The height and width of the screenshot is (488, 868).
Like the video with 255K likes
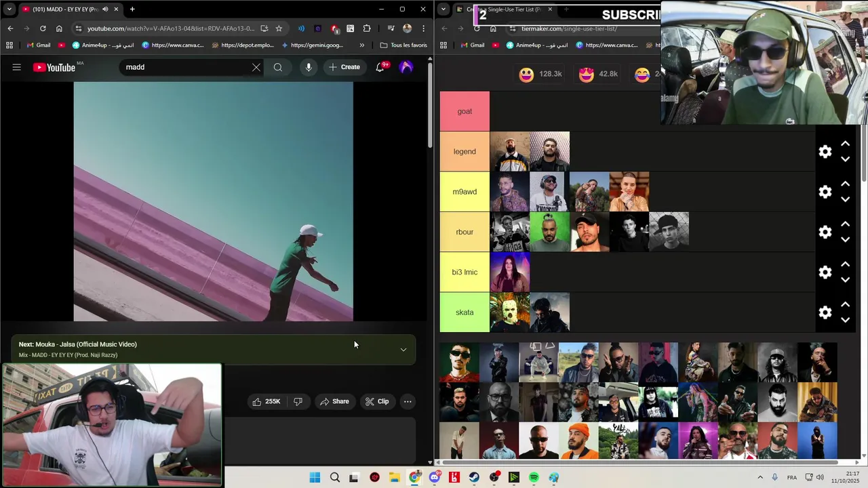266,402
